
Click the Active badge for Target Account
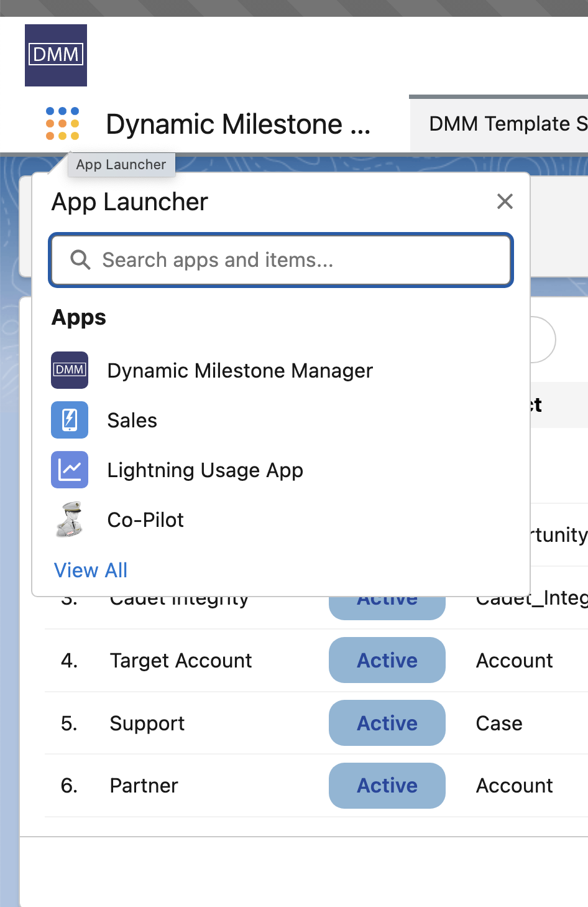click(387, 660)
